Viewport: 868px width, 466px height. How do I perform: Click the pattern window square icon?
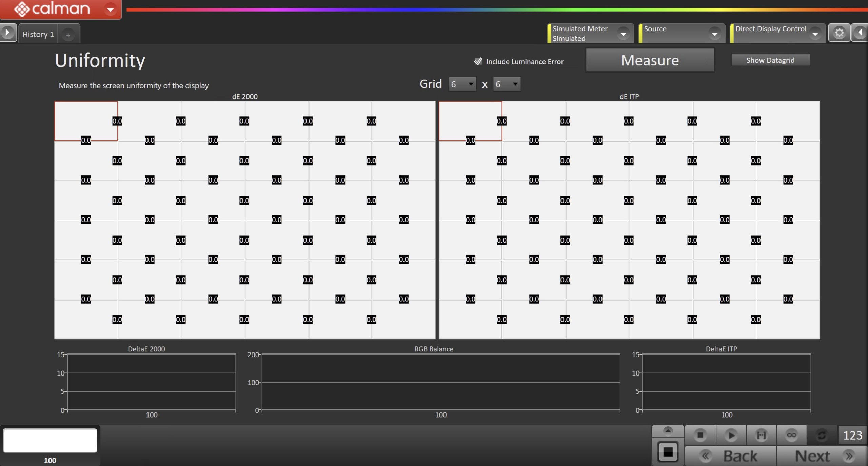(668, 452)
